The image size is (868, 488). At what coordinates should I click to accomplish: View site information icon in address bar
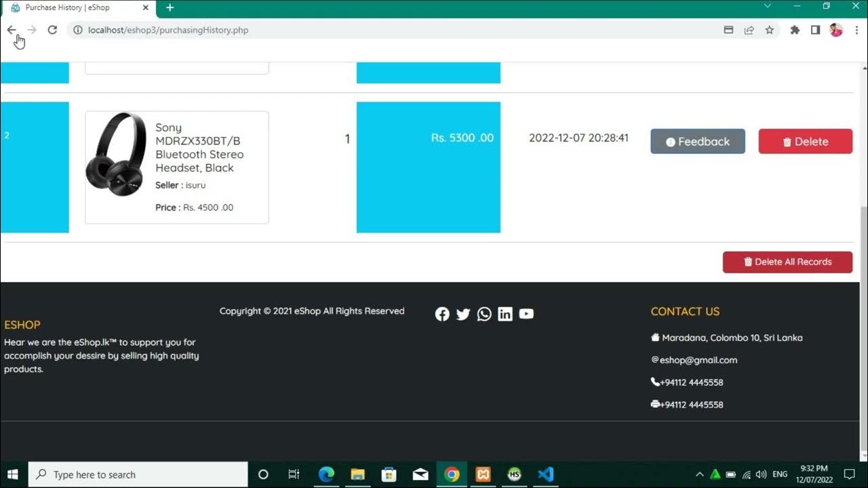(x=77, y=30)
